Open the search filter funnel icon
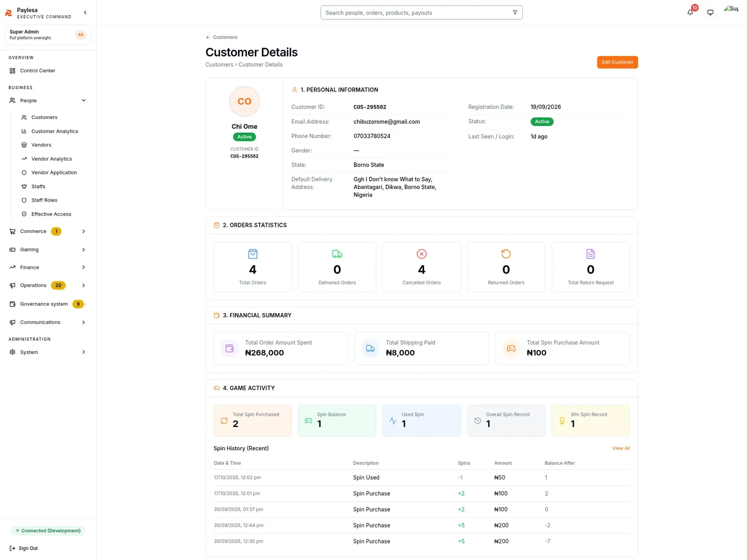747x560 pixels. point(515,13)
